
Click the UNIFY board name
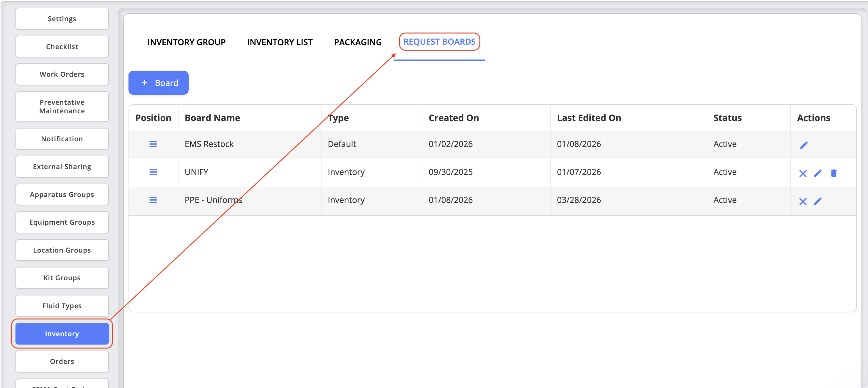(196, 172)
